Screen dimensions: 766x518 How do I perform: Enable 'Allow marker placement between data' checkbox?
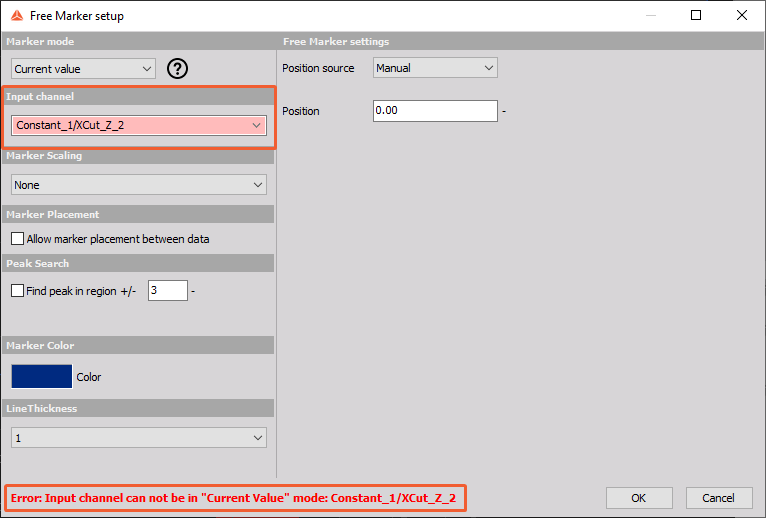coord(18,239)
